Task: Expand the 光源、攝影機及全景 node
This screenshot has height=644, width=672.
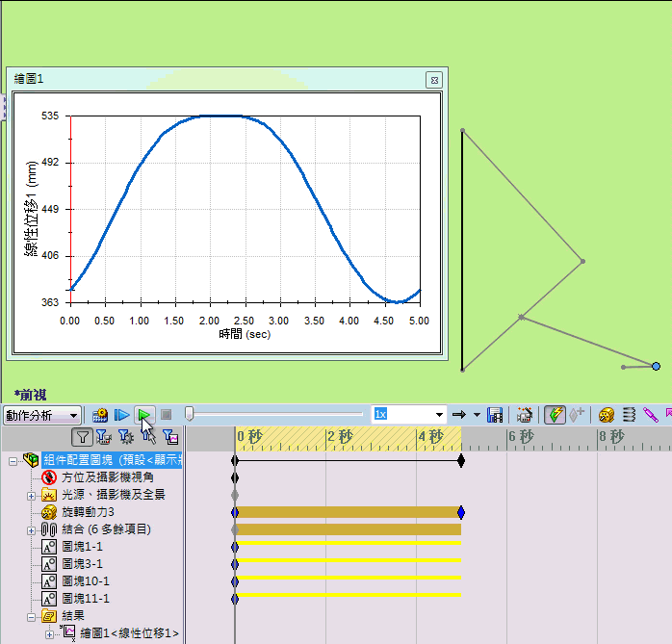Action: pyautogui.click(x=31, y=496)
